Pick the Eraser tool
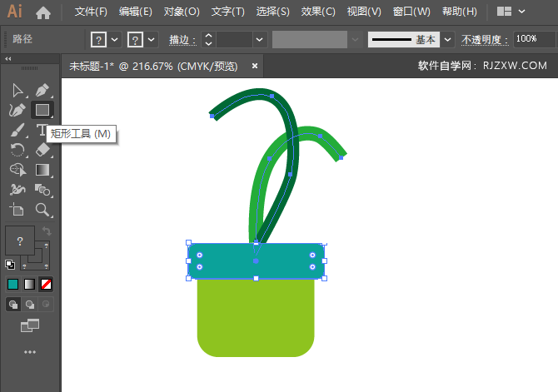 pos(42,150)
